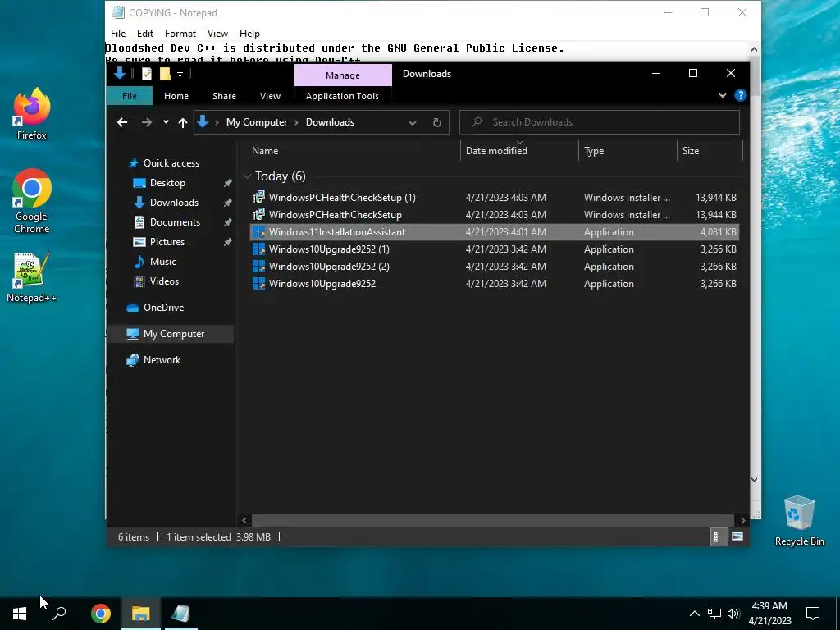Open Videos in the navigation pane

coord(164,281)
